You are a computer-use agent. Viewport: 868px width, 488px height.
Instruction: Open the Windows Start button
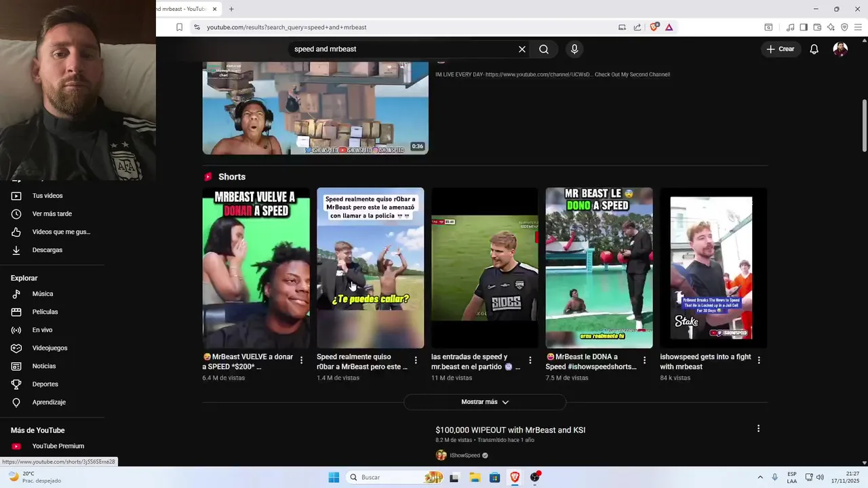(334, 477)
